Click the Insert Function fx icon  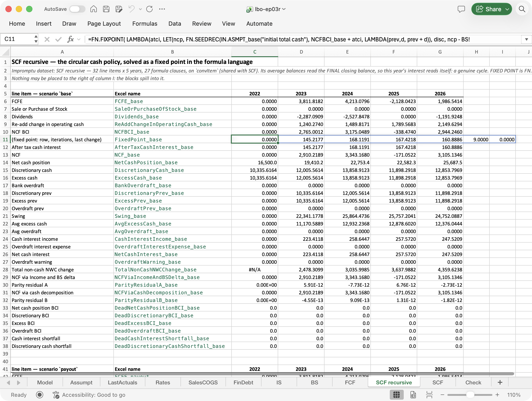[x=70, y=39]
